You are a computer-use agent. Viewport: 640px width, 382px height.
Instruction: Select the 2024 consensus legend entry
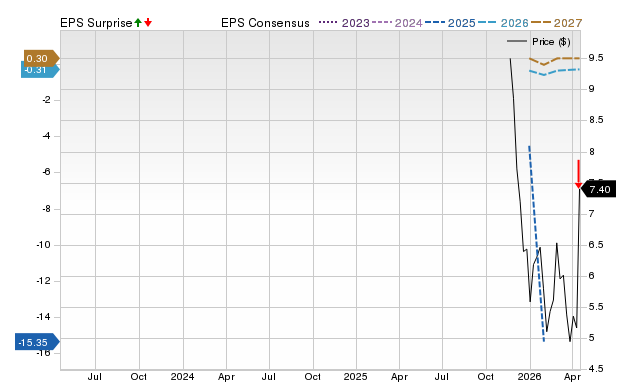[397, 23]
